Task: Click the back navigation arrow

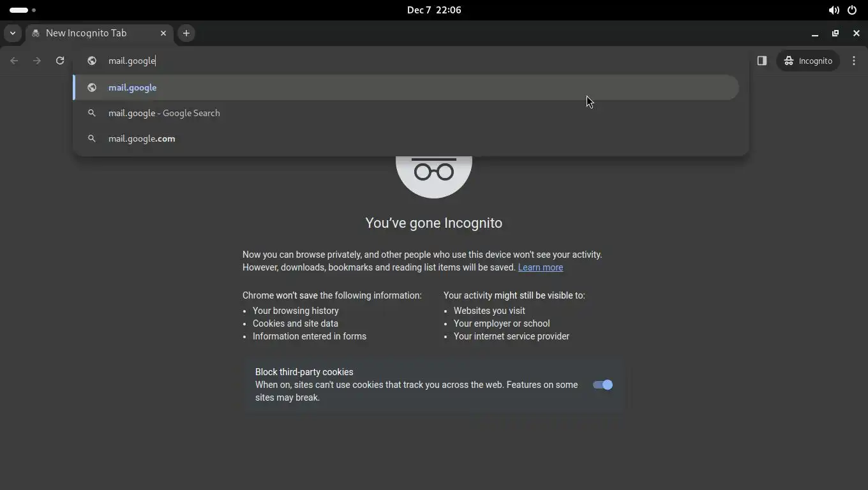Action: click(x=14, y=61)
